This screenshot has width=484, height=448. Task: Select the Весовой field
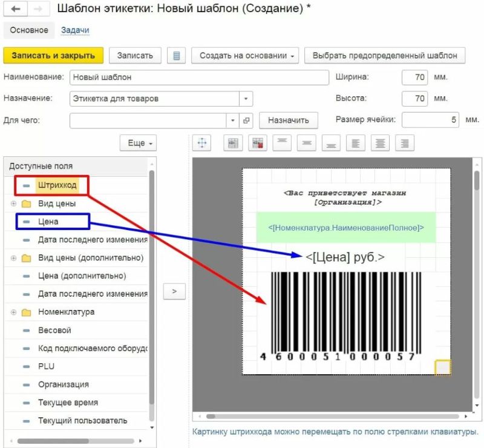54,331
